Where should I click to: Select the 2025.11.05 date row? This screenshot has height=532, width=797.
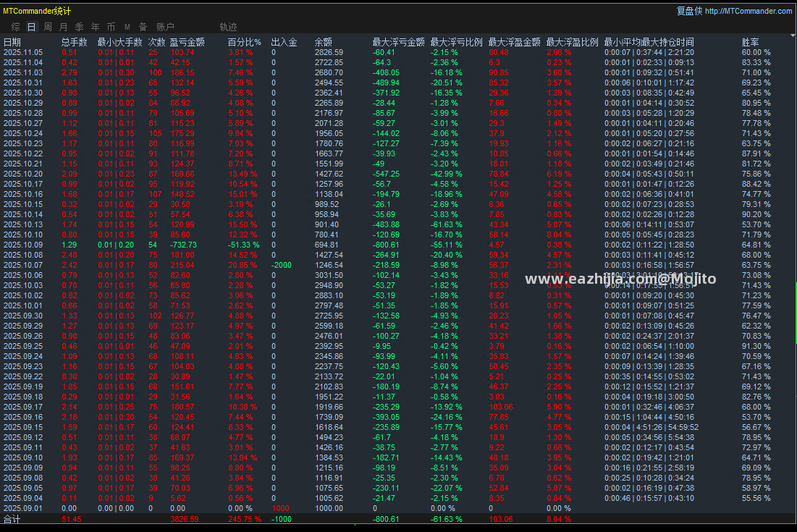tap(23, 52)
